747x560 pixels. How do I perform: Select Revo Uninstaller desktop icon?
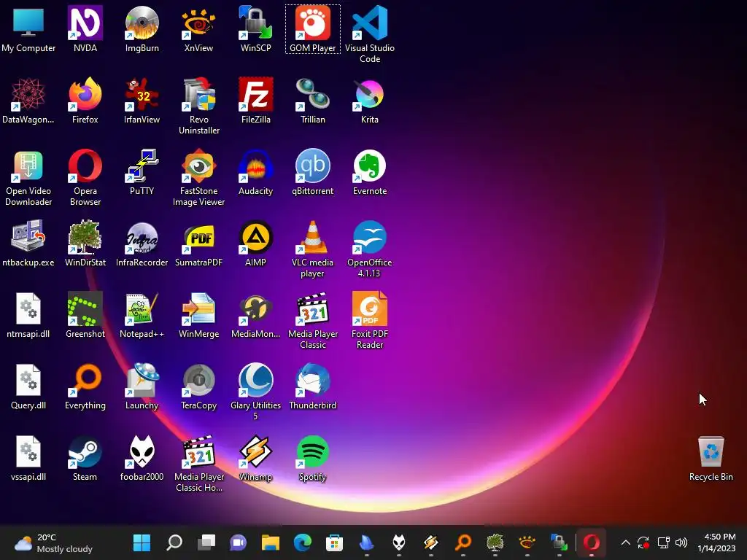[x=198, y=106]
